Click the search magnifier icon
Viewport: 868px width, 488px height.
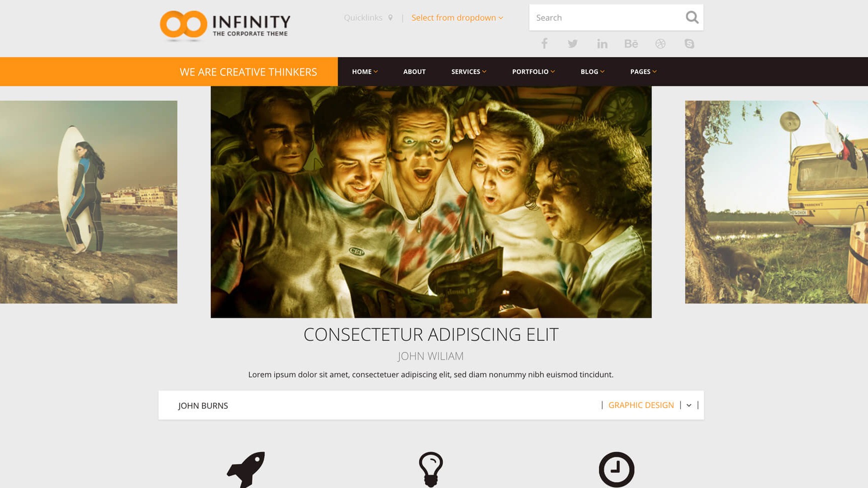point(692,17)
